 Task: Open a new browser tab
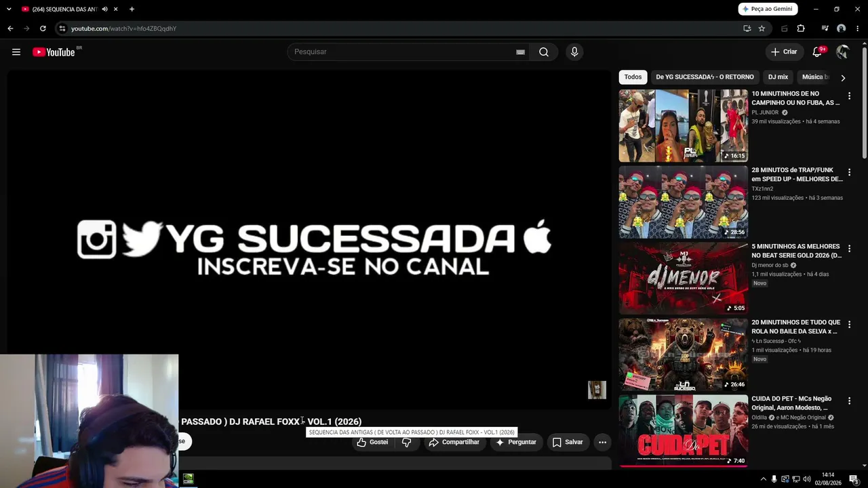(132, 9)
